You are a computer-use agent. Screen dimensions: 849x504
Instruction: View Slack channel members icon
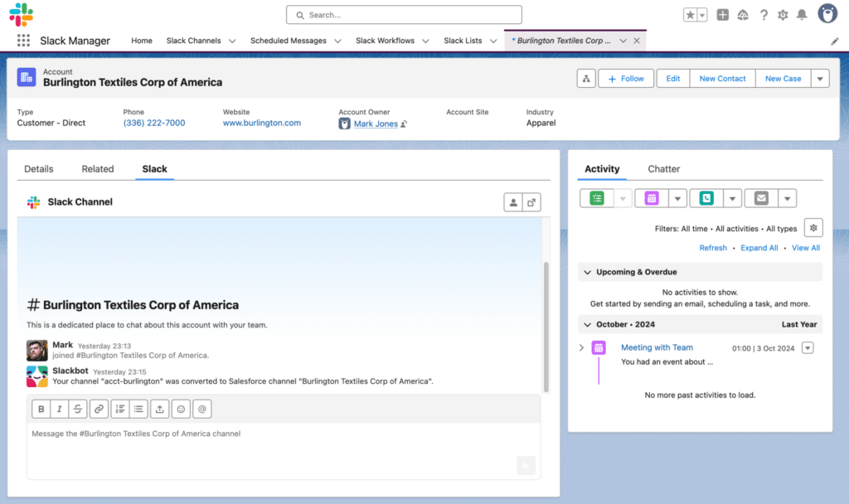coord(512,202)
